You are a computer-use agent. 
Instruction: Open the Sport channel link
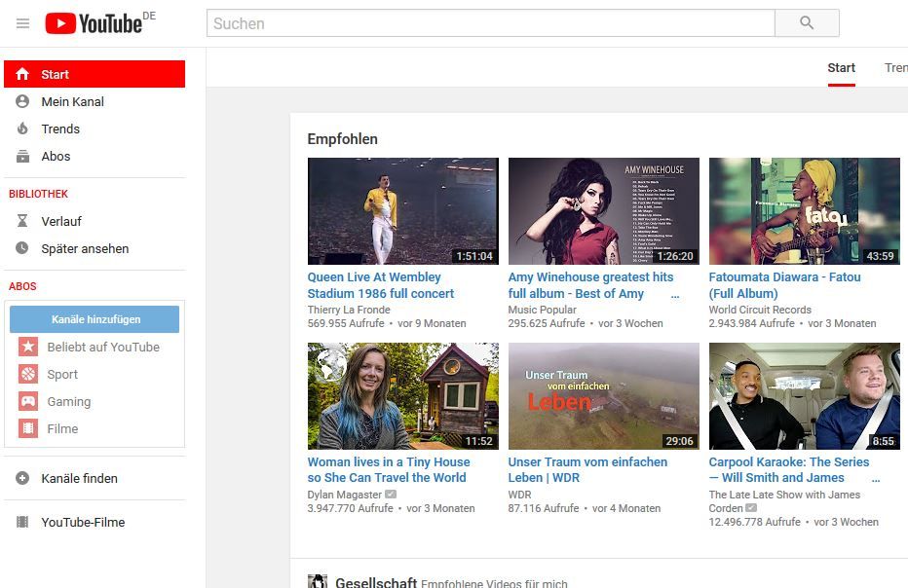[62, 375]
